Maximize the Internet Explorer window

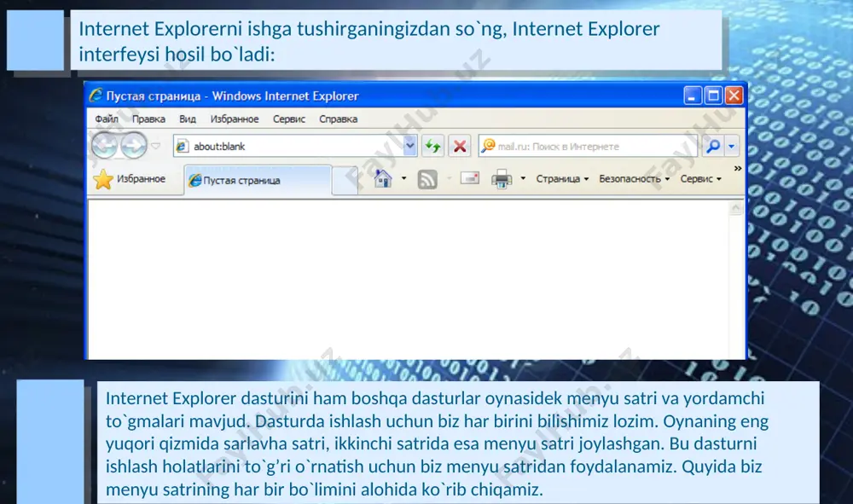tap(713, 96)
